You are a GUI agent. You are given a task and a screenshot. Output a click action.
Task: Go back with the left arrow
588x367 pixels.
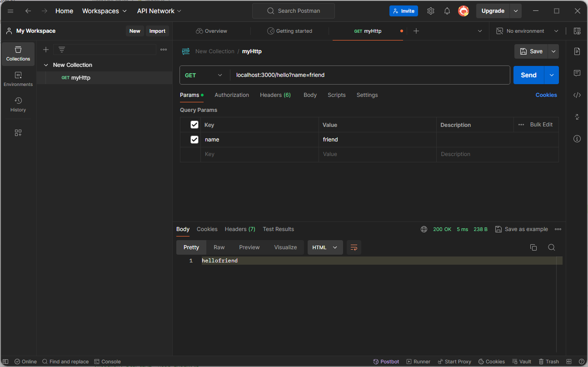click(28, 11)
